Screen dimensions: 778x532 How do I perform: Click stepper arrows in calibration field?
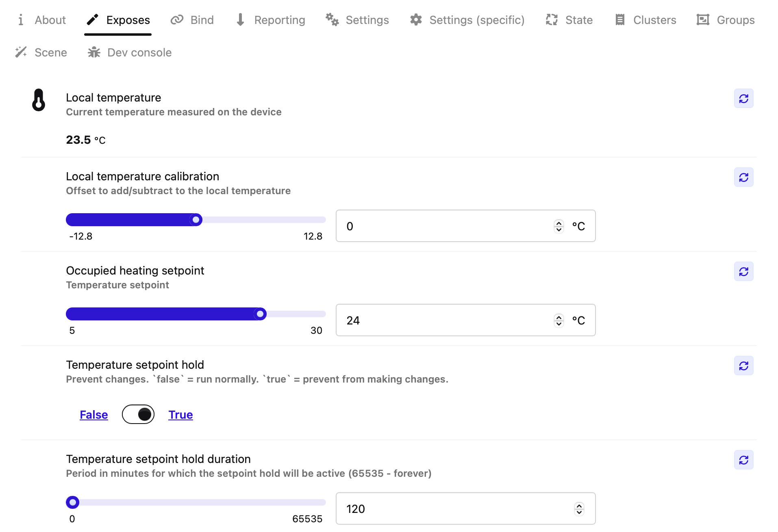coord(559,226)
